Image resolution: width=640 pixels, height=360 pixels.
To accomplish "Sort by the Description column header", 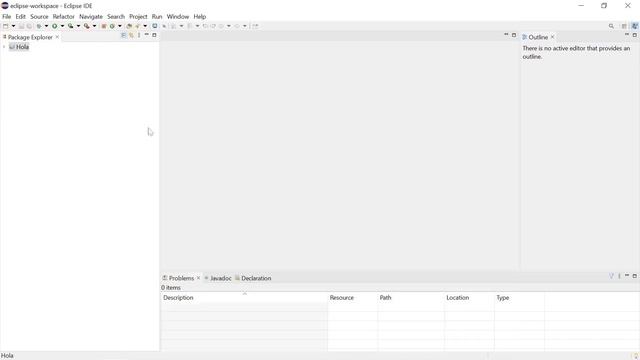I will click(244, 298).
